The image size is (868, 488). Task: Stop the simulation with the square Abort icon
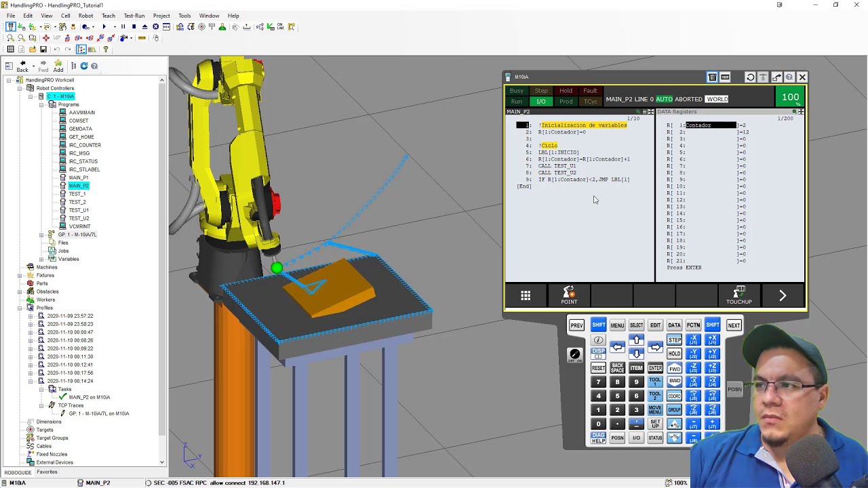[x=134, y=26]
